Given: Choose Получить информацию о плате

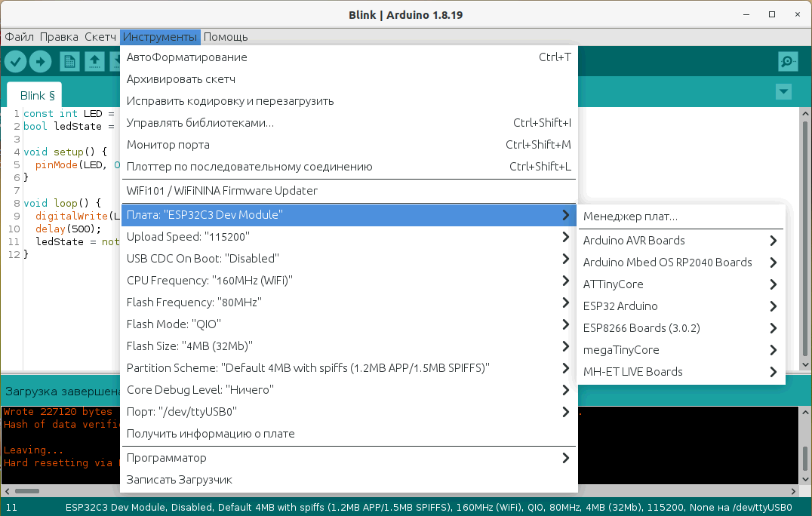Looking at the screenshot, I should [349, 434].
